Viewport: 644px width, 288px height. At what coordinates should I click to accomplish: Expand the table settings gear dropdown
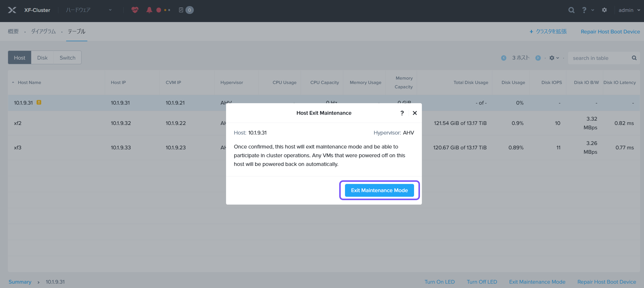coord(554,58)
